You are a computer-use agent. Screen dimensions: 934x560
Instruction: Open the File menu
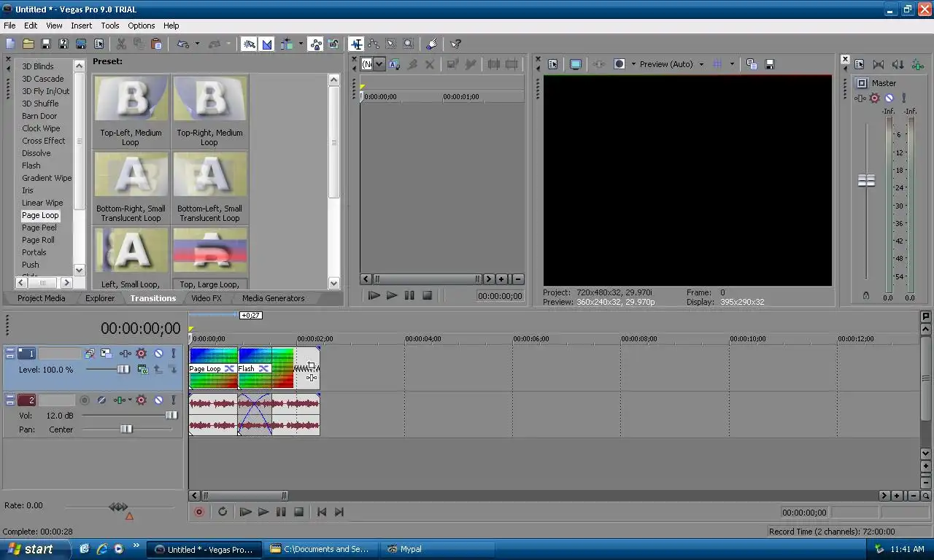point(9,26)
